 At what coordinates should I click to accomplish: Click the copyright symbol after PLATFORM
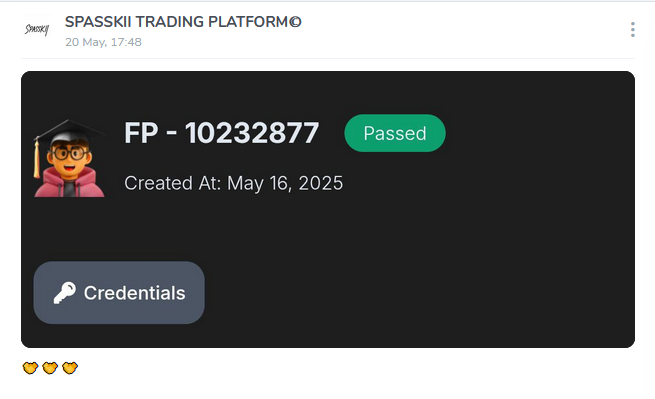(295, 22)
